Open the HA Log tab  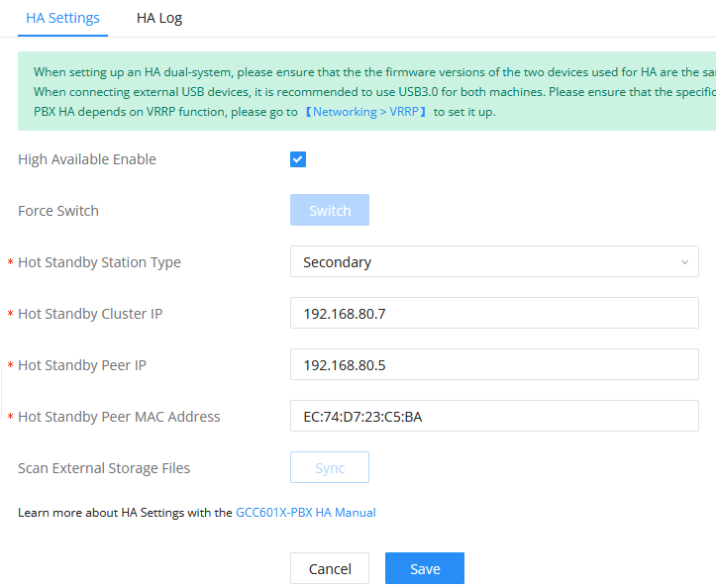point(158,18)
